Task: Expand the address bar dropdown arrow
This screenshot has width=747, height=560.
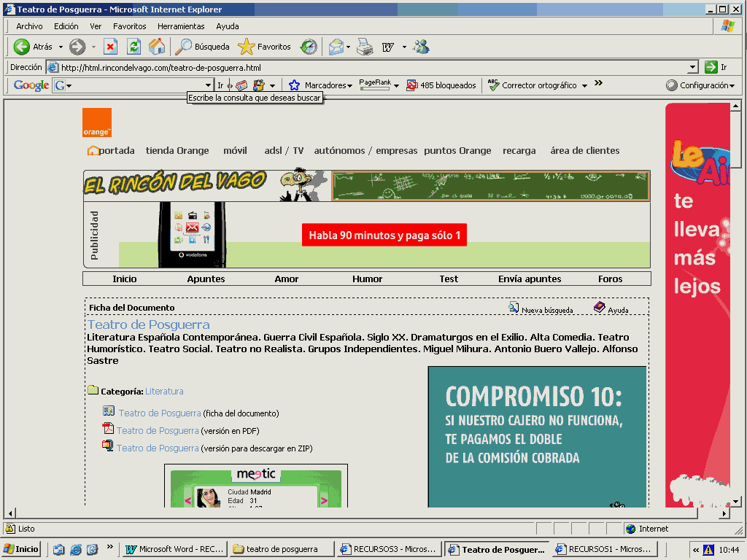Action: [x=693, y=68]
